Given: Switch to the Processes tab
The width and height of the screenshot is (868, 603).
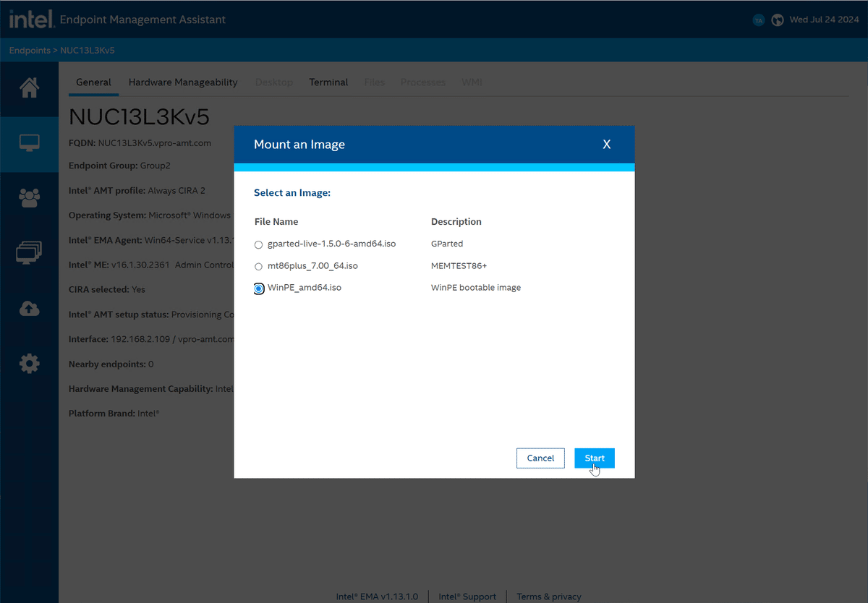Looking at the screenshot, I should pos(423,82).
